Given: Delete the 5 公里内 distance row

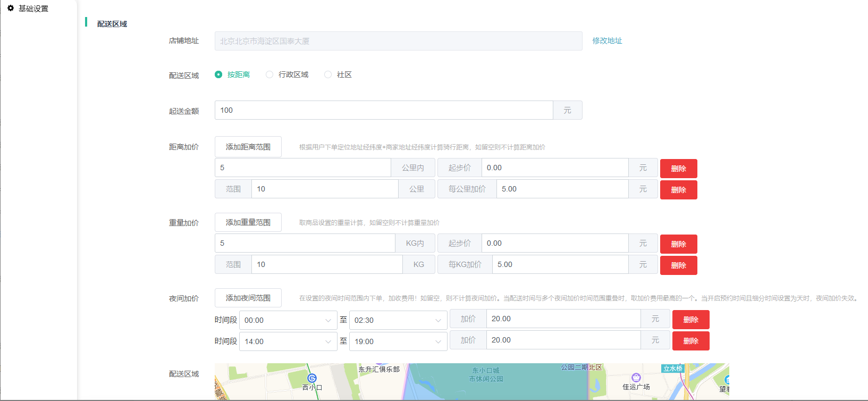Looking at the screenshot, I should pos(678,169).
